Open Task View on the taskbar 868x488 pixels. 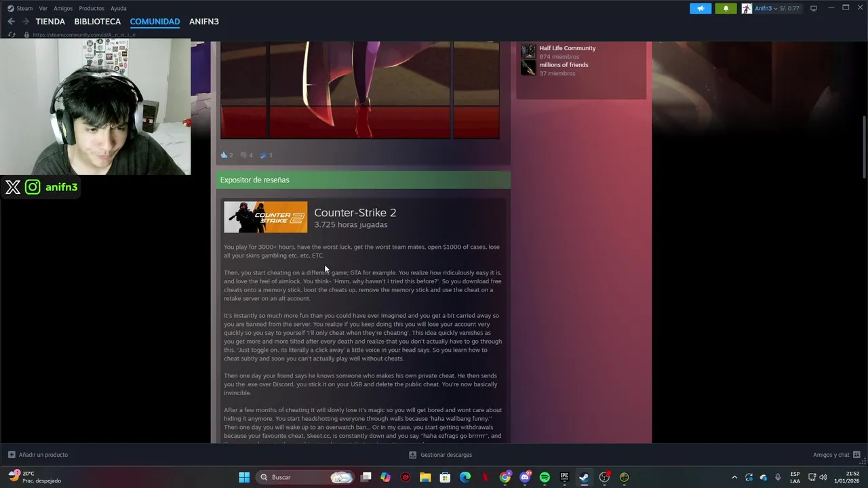[366, 477]
